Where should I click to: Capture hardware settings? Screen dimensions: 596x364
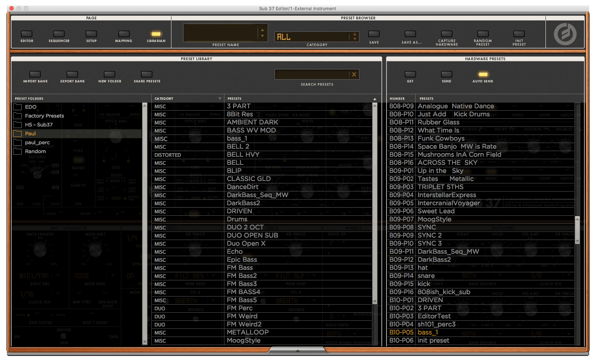click(447, 34)
